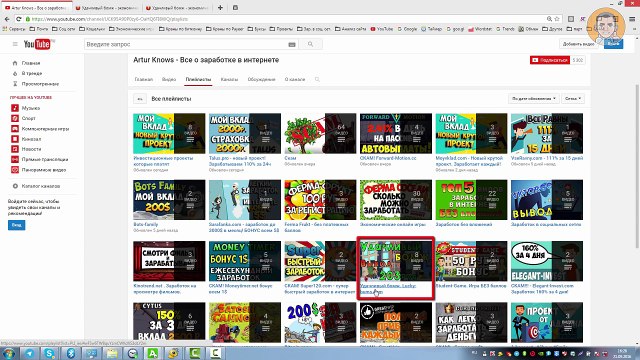Open the file explorer folder on taskbar
The width and height of the screenshot is (640, 360).
coord(111,353)
